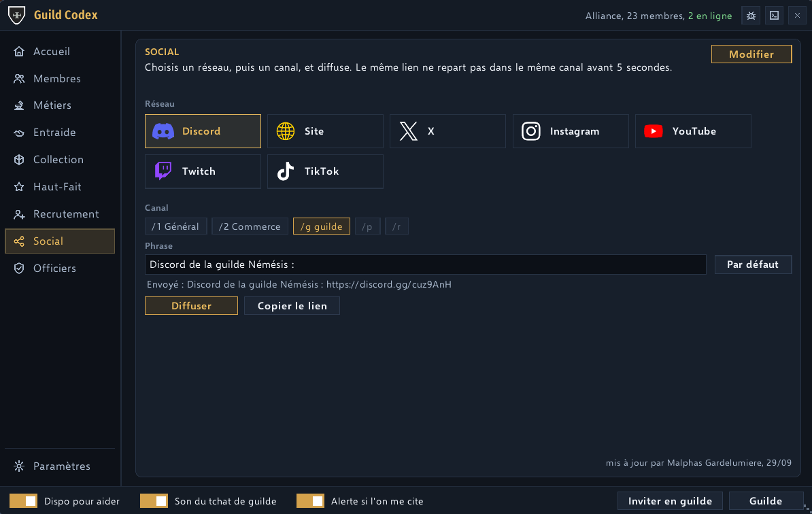The image size is (812, 514).
Task: Focus the Phrase text input field
Action: (x=425, y=264)
